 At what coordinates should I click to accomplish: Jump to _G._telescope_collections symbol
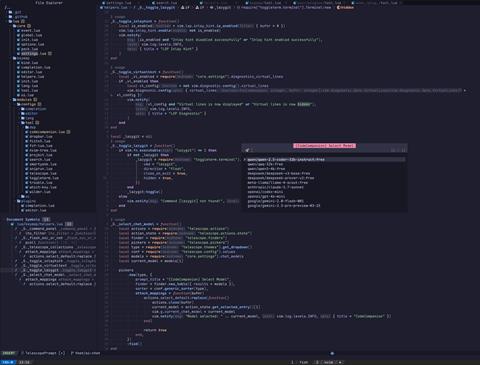48,247
